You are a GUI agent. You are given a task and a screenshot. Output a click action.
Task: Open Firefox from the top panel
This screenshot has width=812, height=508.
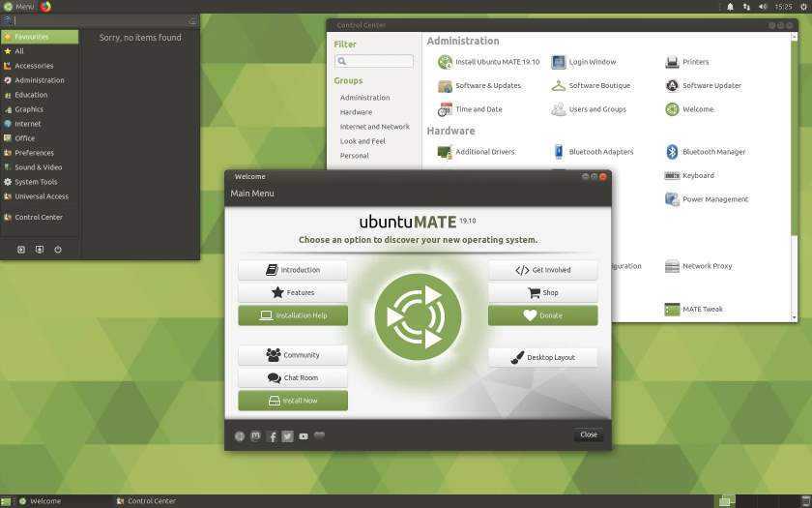[x=45, y=6]
